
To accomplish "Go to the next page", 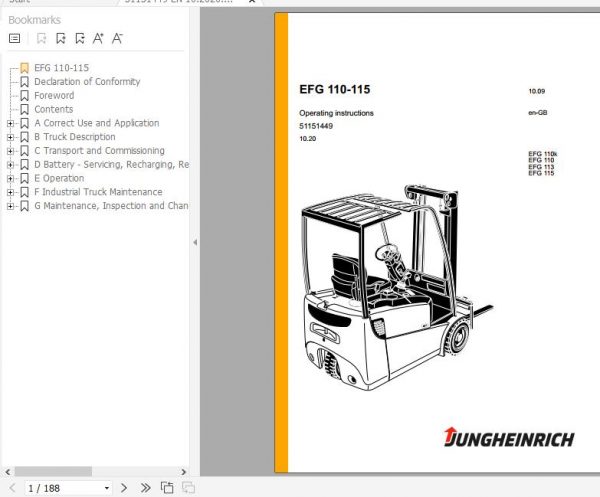I will [124, 488].
